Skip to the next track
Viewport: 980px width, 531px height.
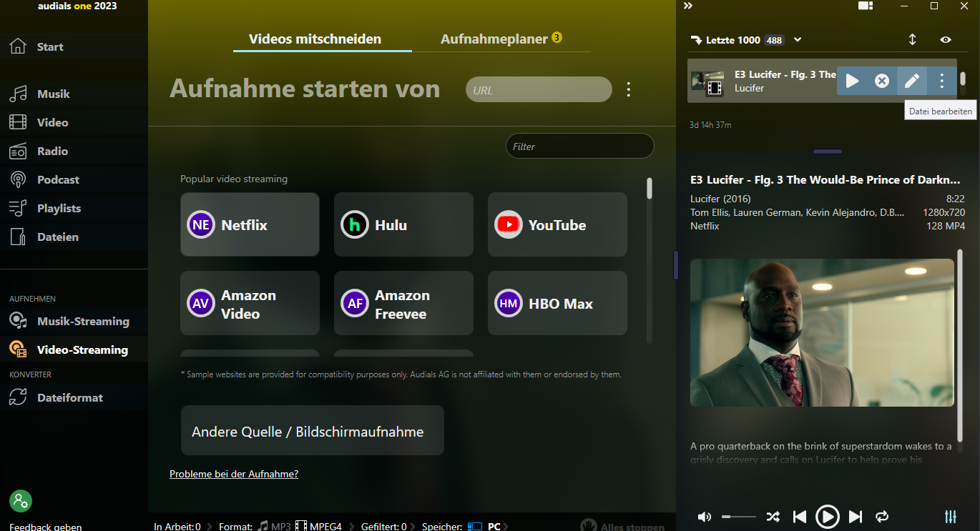[x=855, y=516]
